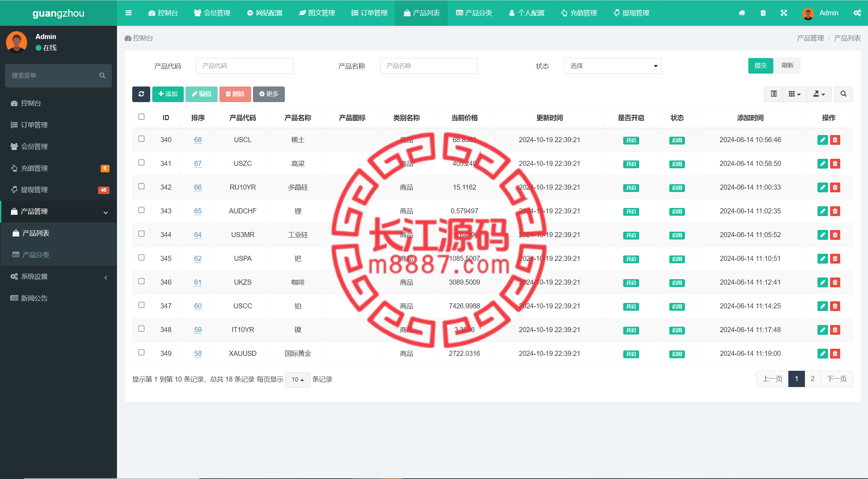The width and height of the screenshot is (868, 479).
Task: Open the 状态 选择 dropdown
Action: tap(612, 66)
